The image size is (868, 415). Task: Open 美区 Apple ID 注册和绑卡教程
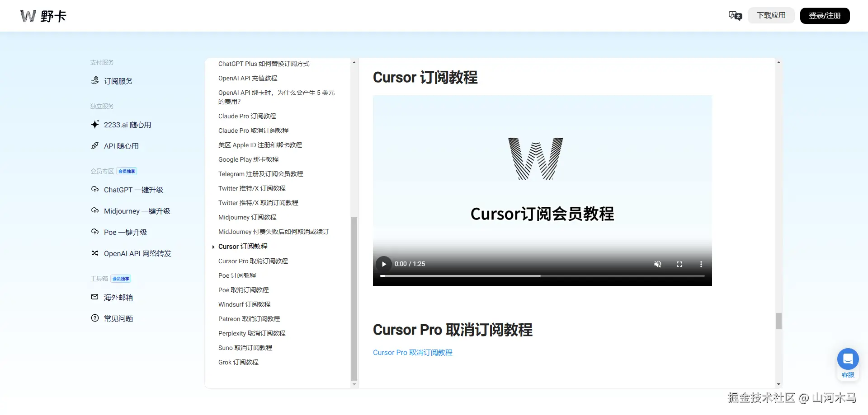click(x=260, y=145)
